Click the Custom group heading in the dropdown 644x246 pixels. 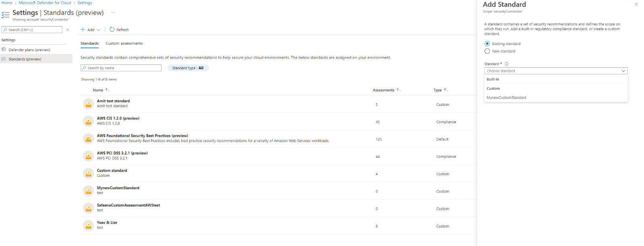(493, 89)
